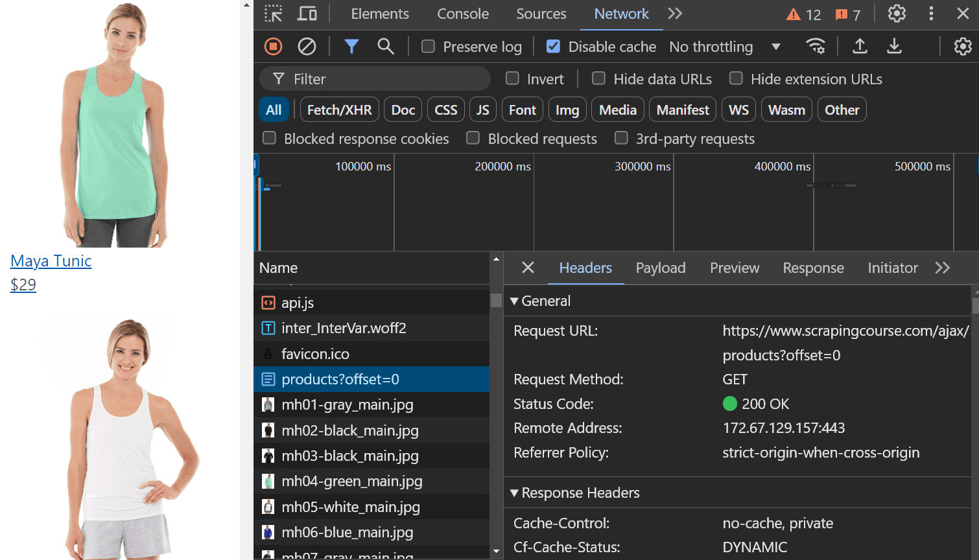Select the mh01-gray_main.jpg request
The image size is (979, 560).
(372, 404)
